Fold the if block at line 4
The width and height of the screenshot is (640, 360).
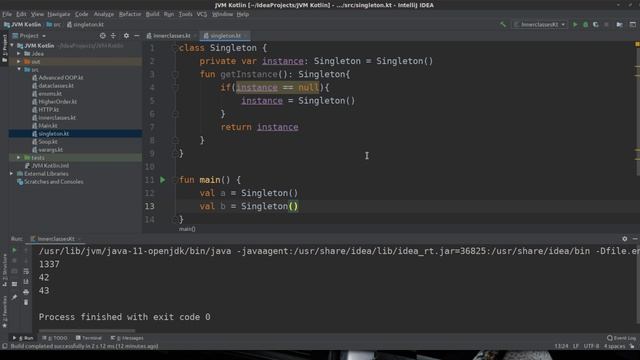(175, 87)
